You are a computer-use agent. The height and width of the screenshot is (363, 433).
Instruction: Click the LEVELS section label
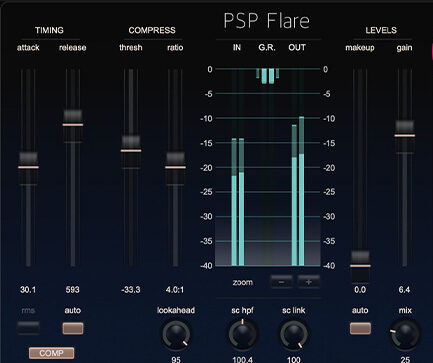(x=381, y=30)
